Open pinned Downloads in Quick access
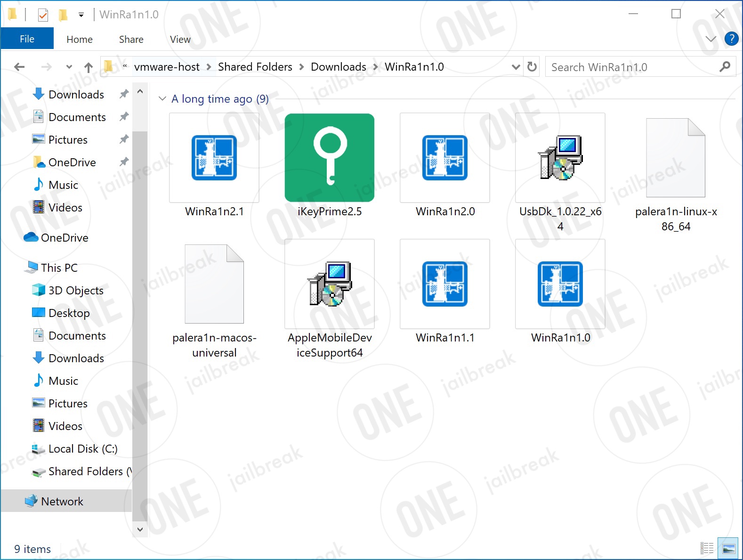Image resolution: width=743 pixels, height=560 pixels. 76,95
